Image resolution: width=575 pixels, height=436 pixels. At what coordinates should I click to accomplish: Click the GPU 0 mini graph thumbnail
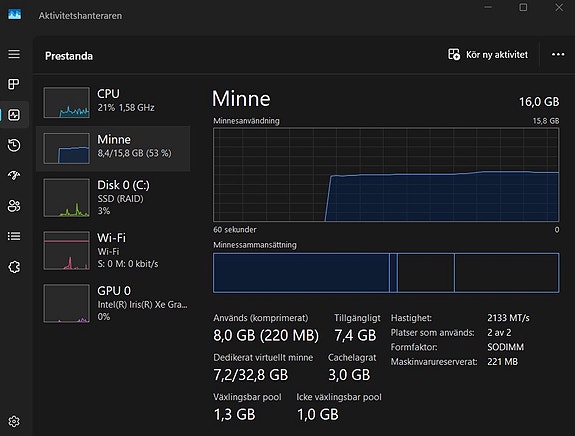coord(66,303)
